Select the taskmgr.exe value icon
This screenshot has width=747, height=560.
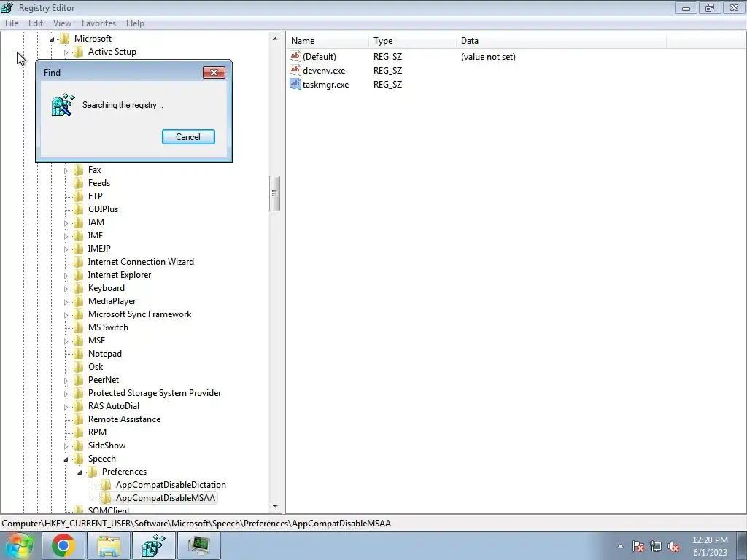[x=295, y=84]
